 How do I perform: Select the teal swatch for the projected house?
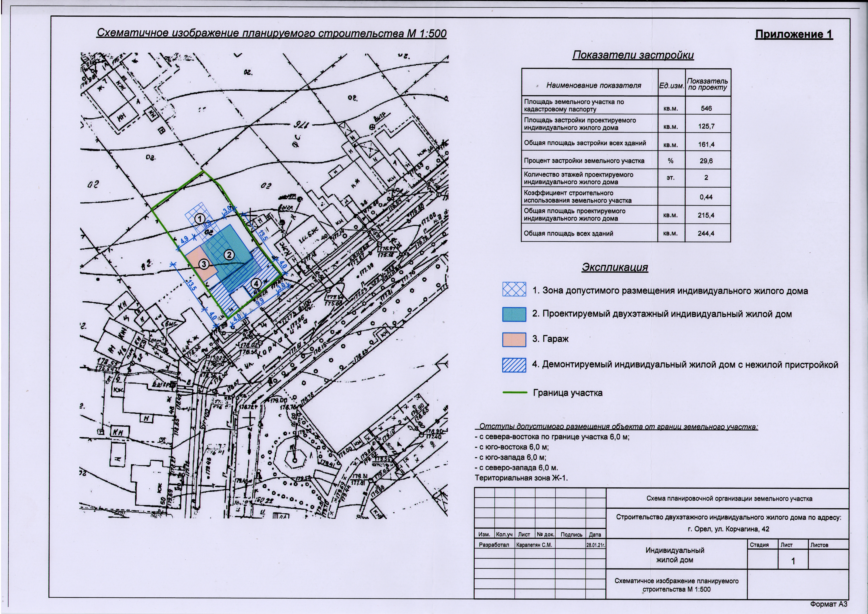pyautogui.click(x=514, y=314)
